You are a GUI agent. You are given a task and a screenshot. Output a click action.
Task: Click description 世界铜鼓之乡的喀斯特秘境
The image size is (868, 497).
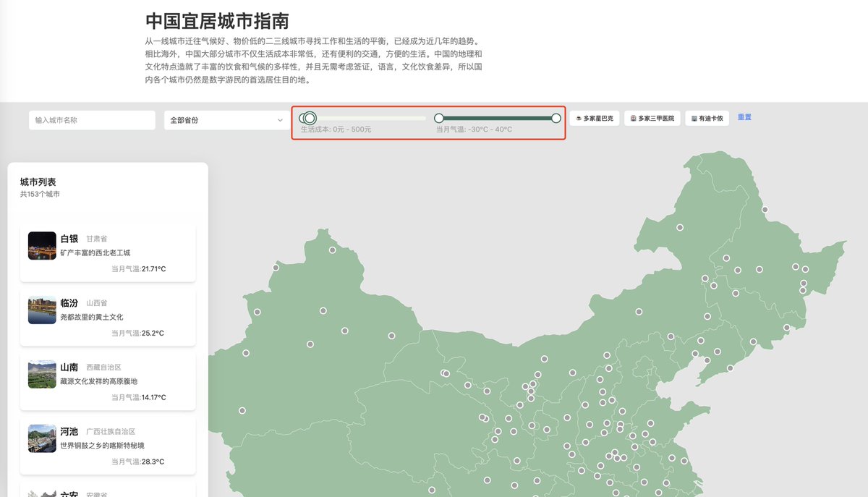102,446
